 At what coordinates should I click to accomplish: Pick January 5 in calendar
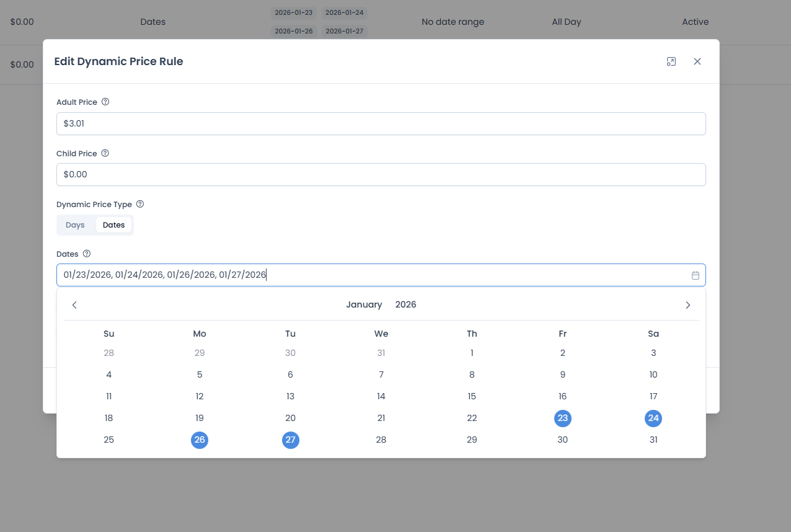click(x=200, y=375)
